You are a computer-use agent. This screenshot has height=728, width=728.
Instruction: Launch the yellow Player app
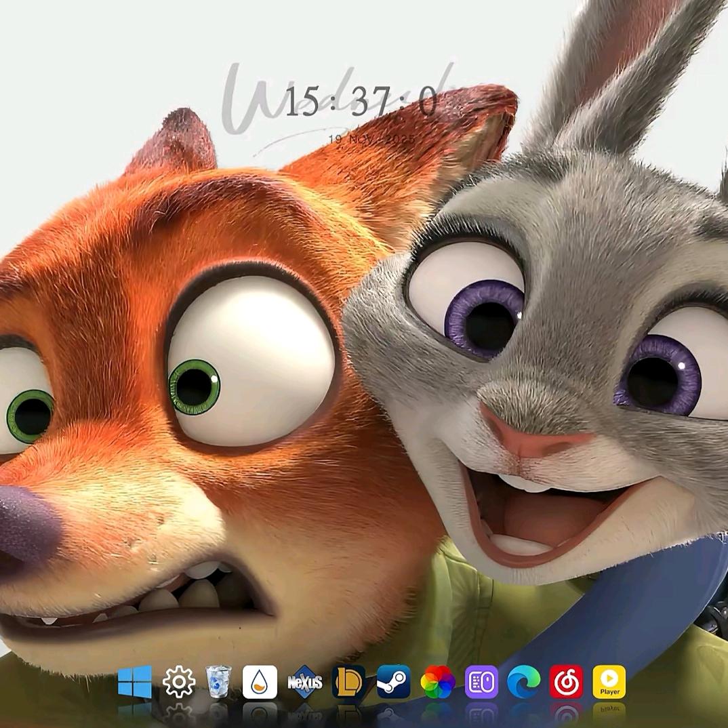pos(609,682)
